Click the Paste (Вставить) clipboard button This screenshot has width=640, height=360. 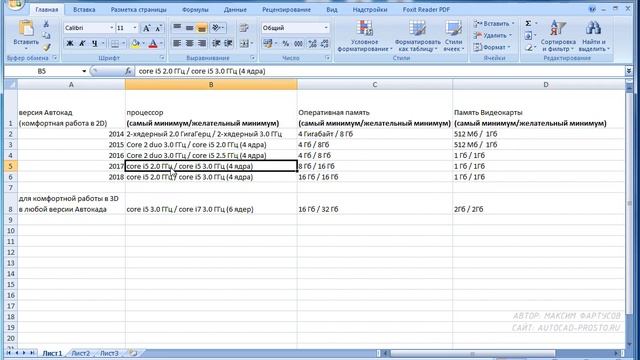(x=26, y=35)
